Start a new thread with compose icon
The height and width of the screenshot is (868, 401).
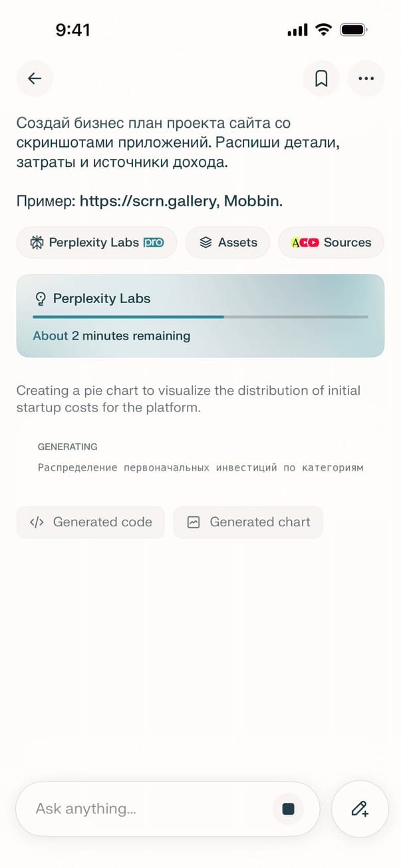click(360, 808)
